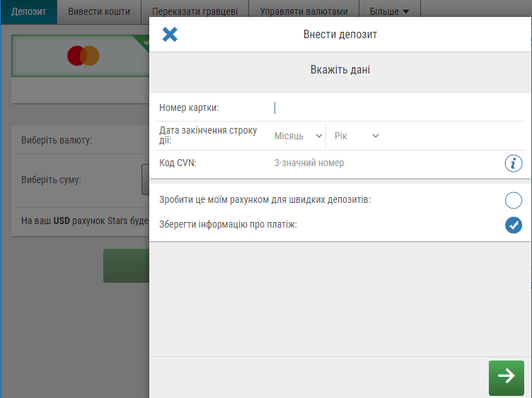Open the Вивести кошти tab
The image size is (532, 398).
99,11
